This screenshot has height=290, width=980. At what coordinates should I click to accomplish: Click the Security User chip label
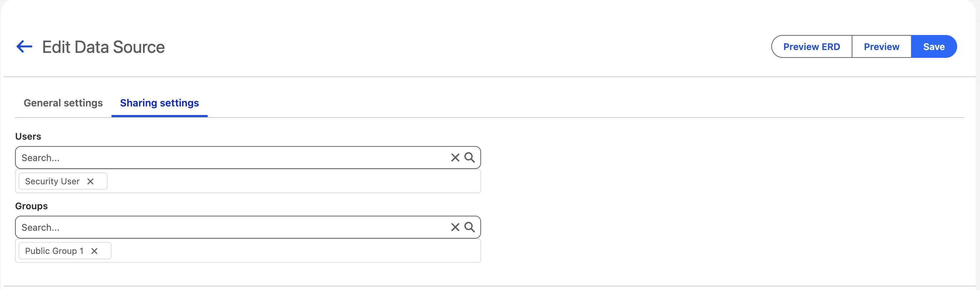coord(52,181)
